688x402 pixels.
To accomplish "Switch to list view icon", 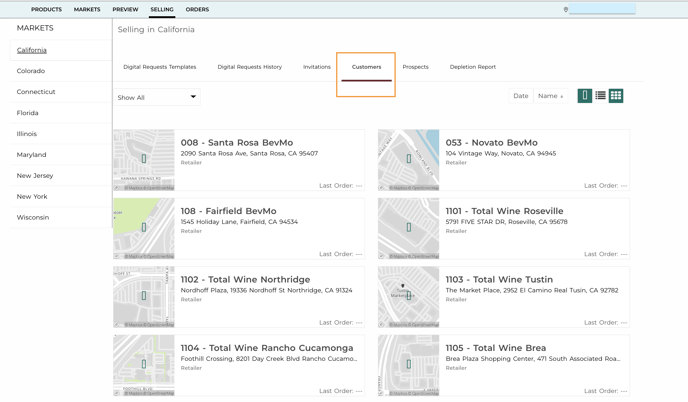I will 600,96.
